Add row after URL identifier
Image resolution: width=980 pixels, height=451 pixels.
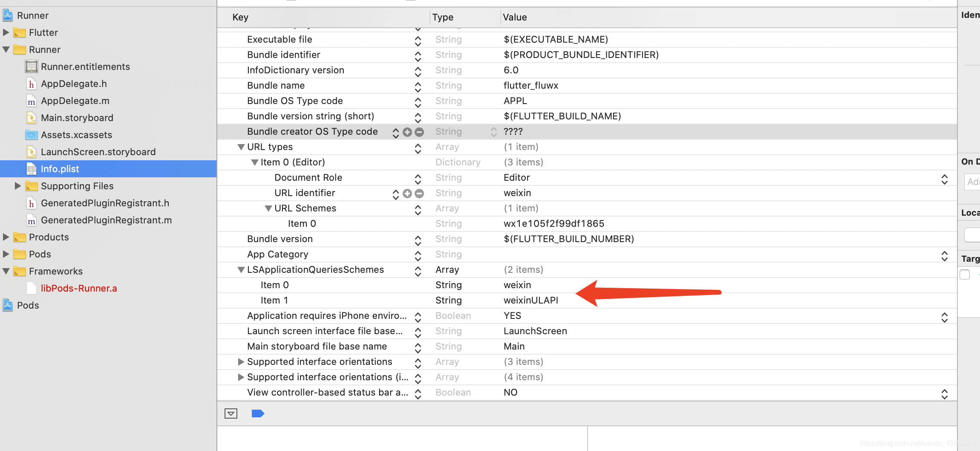407,194
